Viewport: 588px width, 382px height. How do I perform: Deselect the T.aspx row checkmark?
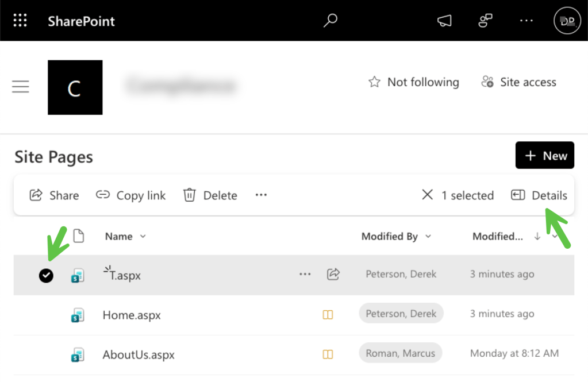(x=46, y=276)
